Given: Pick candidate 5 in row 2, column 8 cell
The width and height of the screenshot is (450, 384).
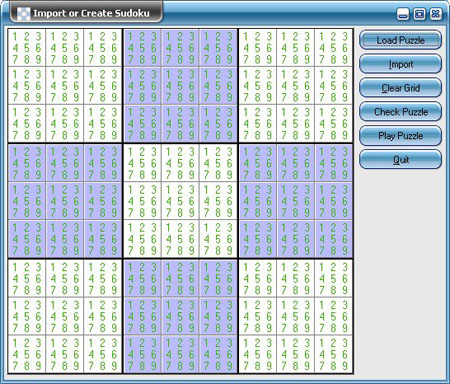Looking at the screenshot, I should coord(295,86).
